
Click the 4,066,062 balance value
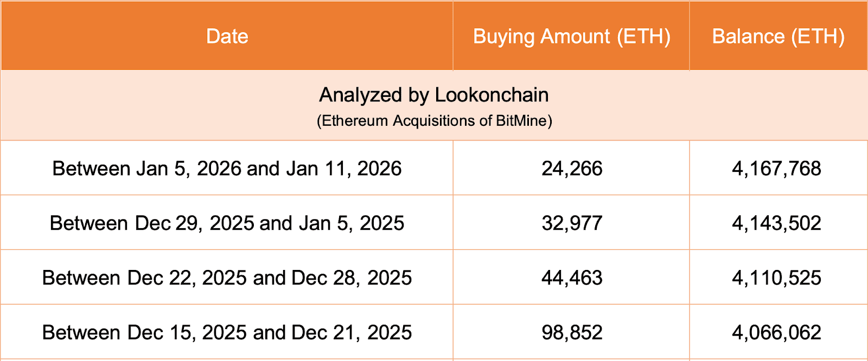click(776, 332)
